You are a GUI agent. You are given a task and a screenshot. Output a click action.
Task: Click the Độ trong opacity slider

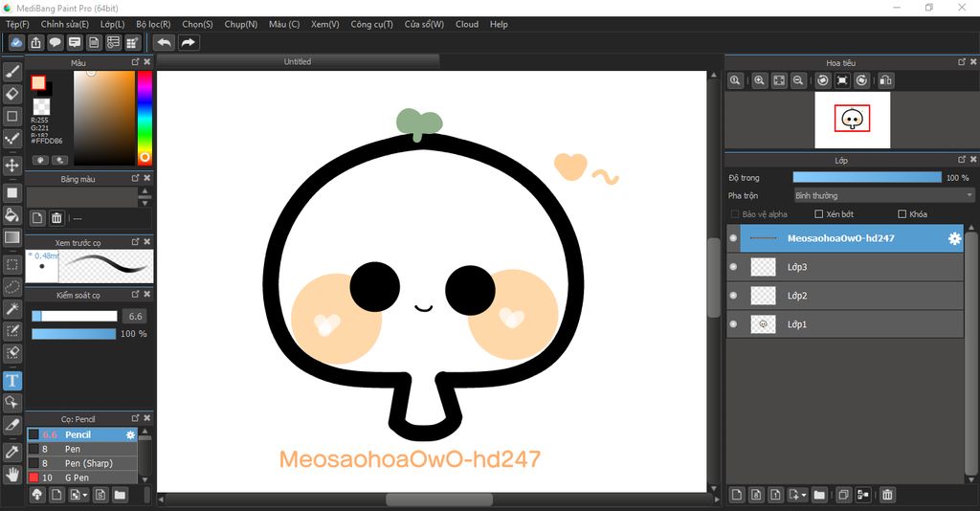[x=867, y=177]
